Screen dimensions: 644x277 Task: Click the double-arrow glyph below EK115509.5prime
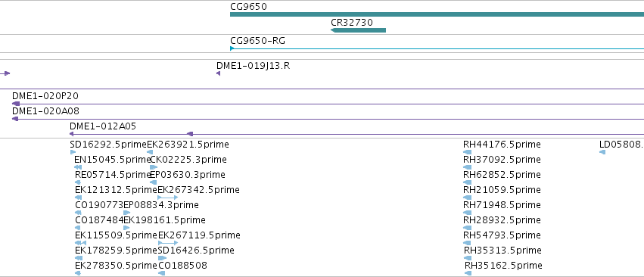[x=80, y=243]
